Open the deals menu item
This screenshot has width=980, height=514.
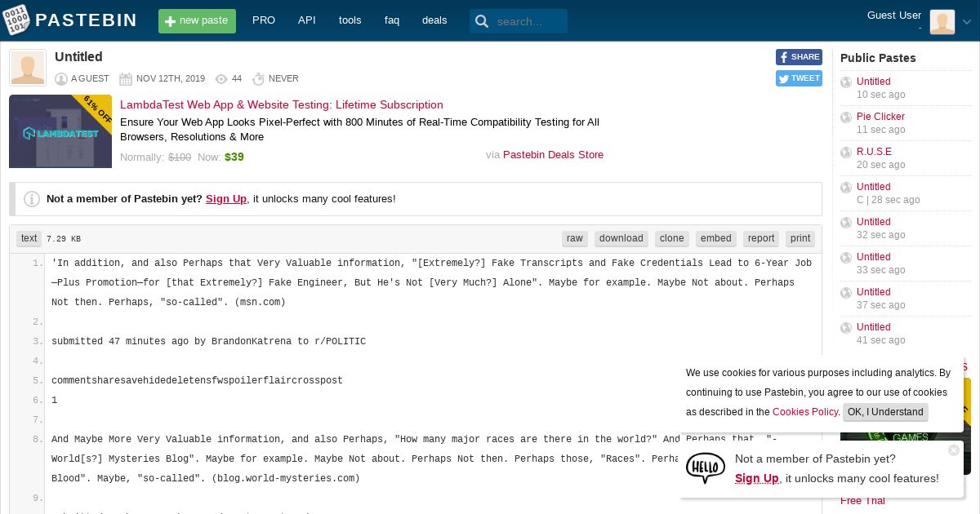coord(434,20)
